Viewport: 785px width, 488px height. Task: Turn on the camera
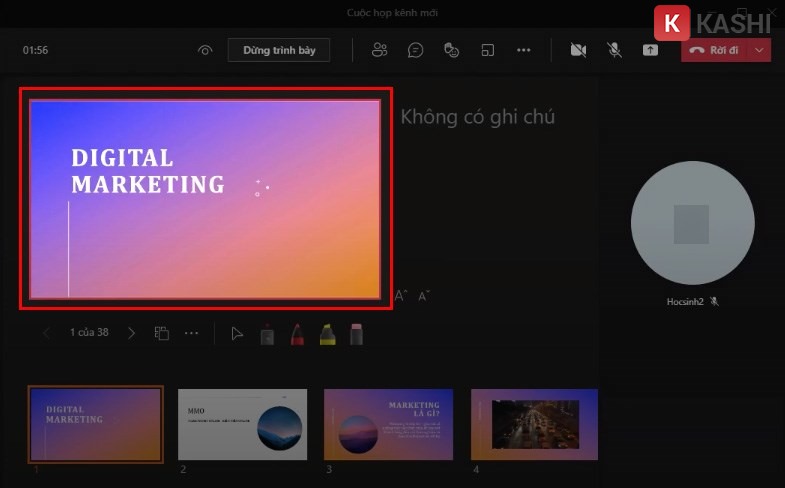(578, 50)
